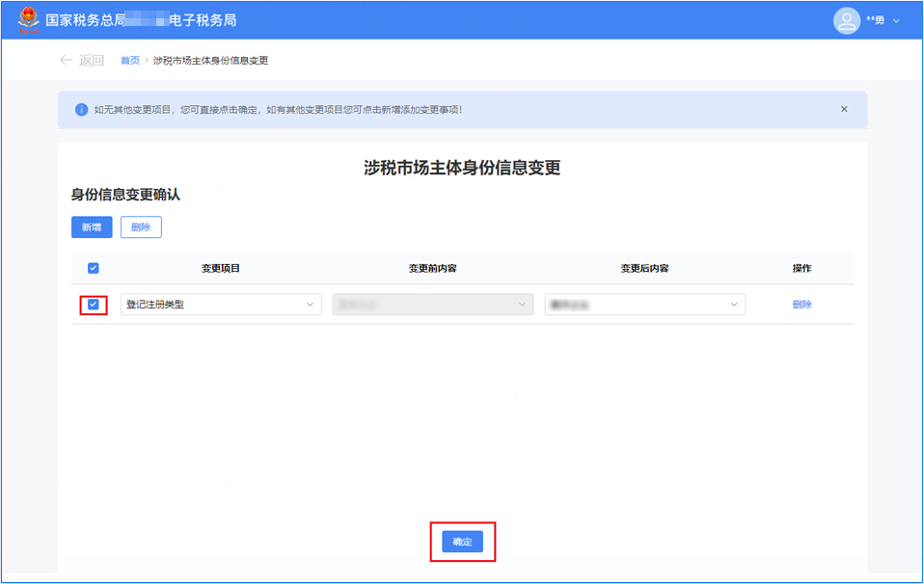
Task: Click the national tax emblem logo
Action: [x=28, y=19]
